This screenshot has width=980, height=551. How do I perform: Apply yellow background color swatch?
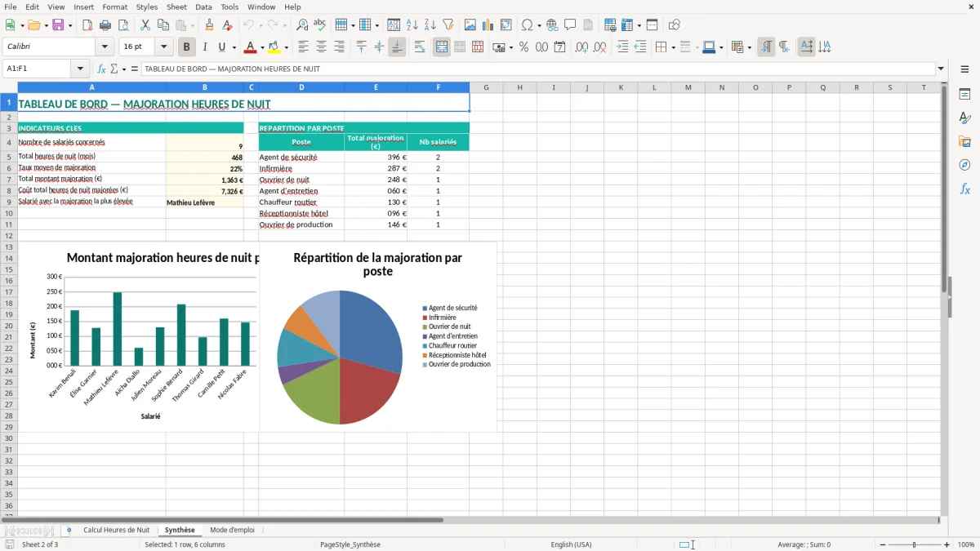[x=274, y=47]
